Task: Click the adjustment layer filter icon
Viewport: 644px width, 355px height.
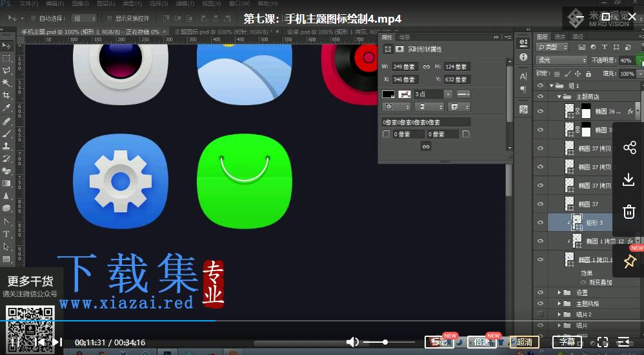Action: click(x=593, y=47)
